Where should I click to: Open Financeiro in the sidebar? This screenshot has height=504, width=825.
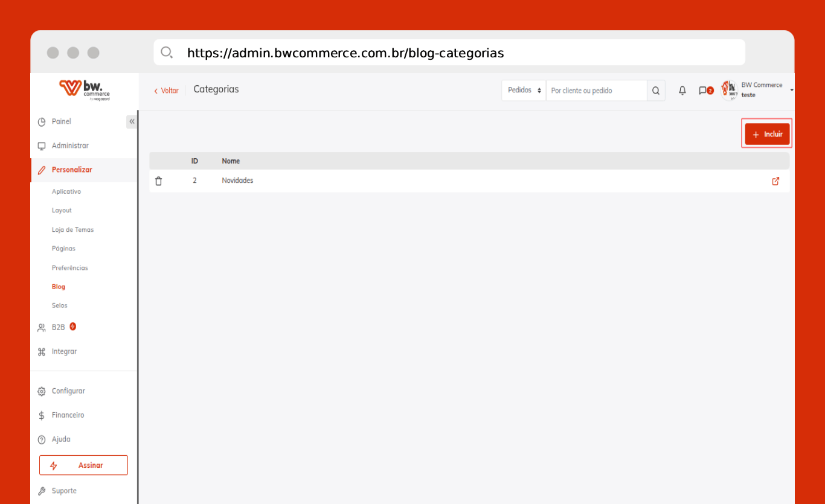68,415
